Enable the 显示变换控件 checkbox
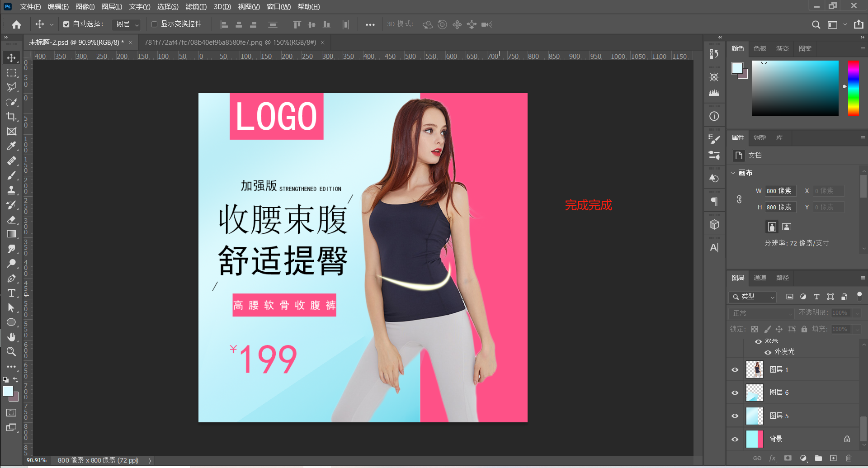This screenshot has width=868, height=468. click(x=154, y=24)
